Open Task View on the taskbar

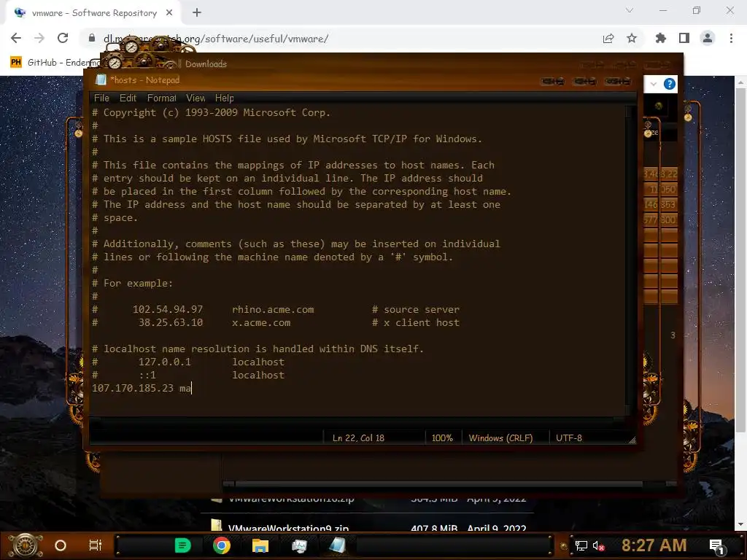pyautogui.click(x=96, y=545)
